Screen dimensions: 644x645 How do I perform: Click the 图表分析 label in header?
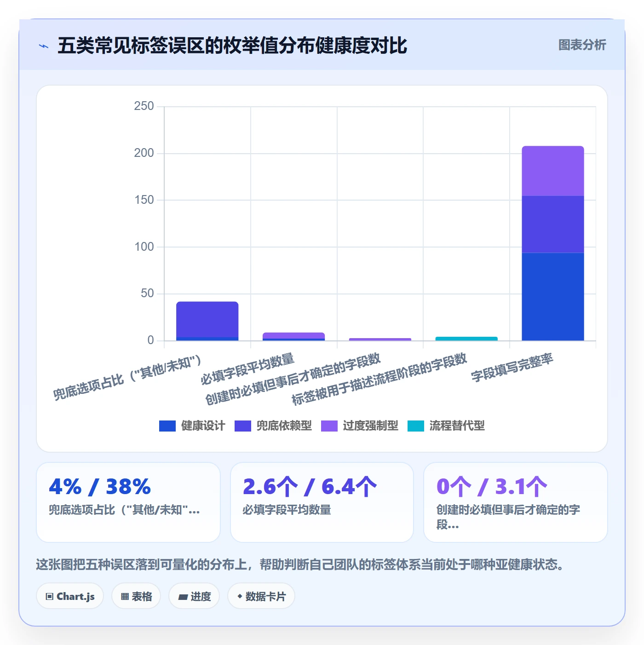(582, 45)
